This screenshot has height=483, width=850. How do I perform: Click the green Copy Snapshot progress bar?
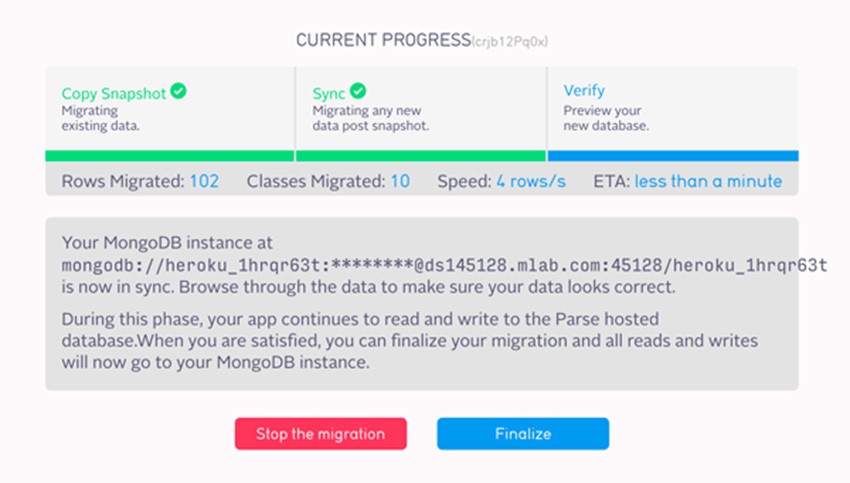170,156
